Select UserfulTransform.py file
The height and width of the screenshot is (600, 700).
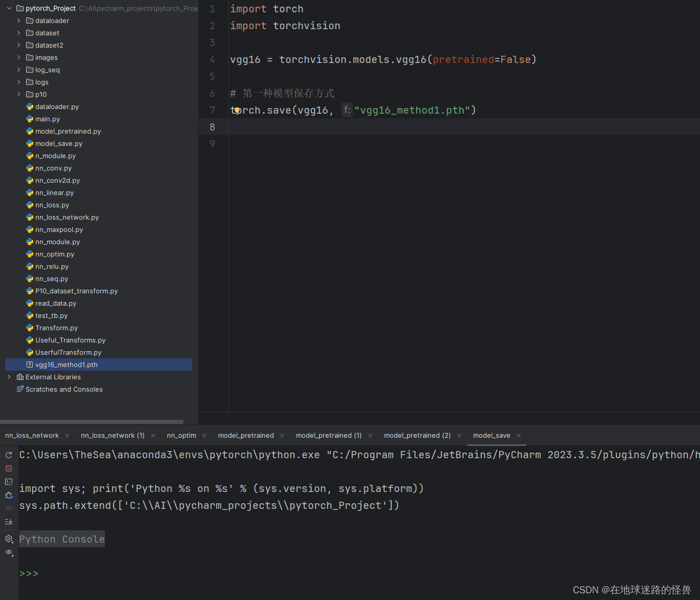[x=68, y=352]
